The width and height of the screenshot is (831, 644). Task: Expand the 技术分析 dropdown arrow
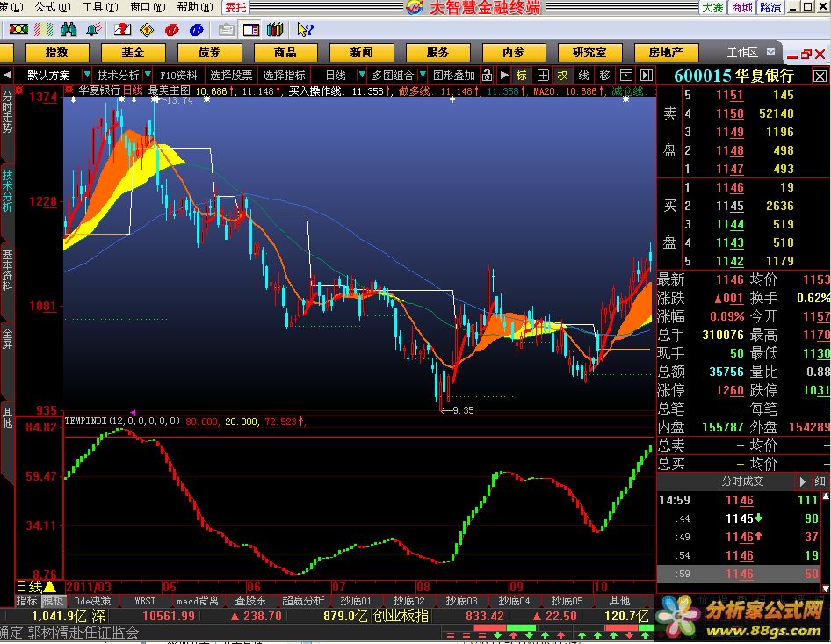pyautogui.click(x=148, y=75)
